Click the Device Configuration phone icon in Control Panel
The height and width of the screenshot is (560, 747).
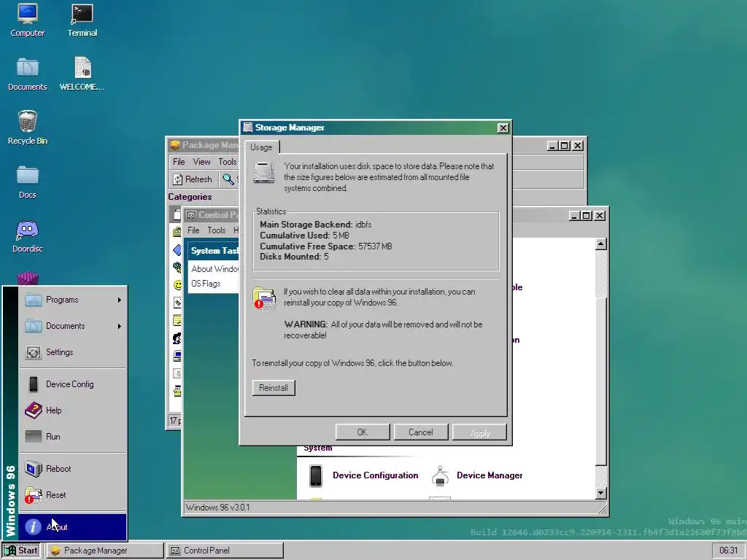pyautogui.click(x=316, y=475)
